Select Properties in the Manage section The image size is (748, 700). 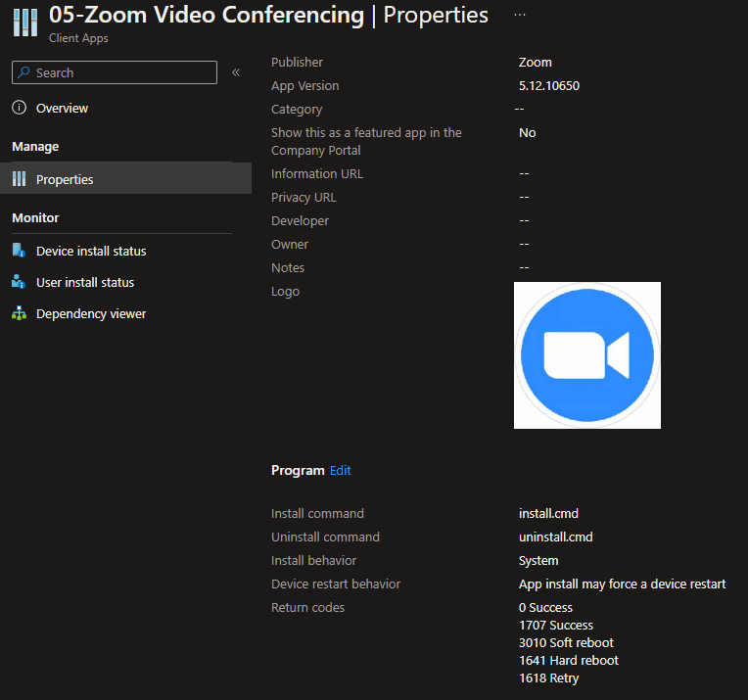coord(125,178)
